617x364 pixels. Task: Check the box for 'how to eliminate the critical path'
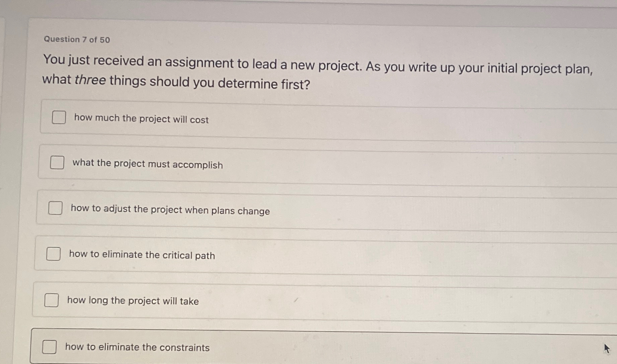[54, 254]
